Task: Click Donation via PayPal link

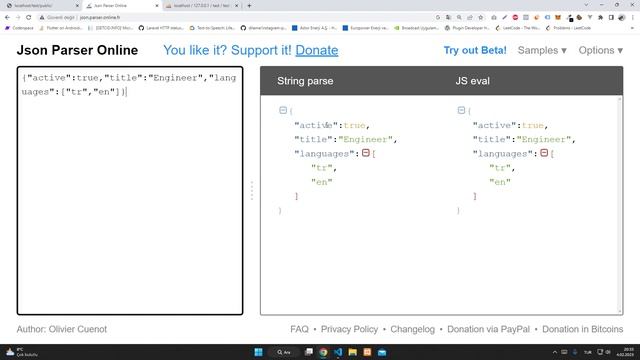Action: click(488, 329)
